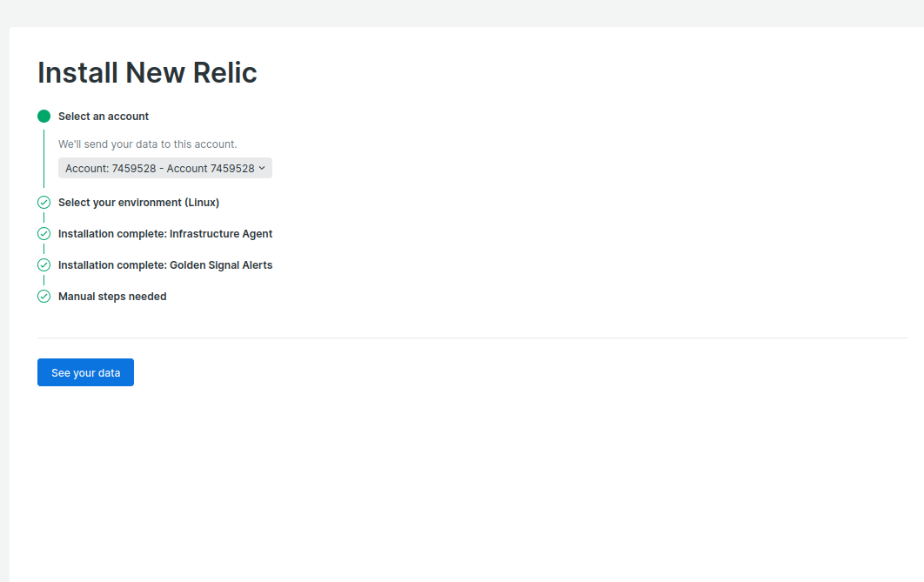Image resolution: width=924 pixels, height=582 pixels.
Task: Click the connector between environment and Infrastructure Agent steps
Action: tap(44, 218)
